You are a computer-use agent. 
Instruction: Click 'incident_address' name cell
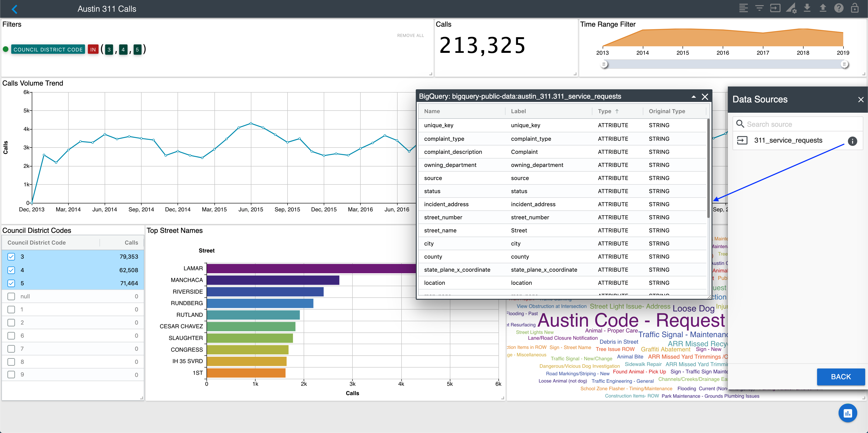click(446, 204)
